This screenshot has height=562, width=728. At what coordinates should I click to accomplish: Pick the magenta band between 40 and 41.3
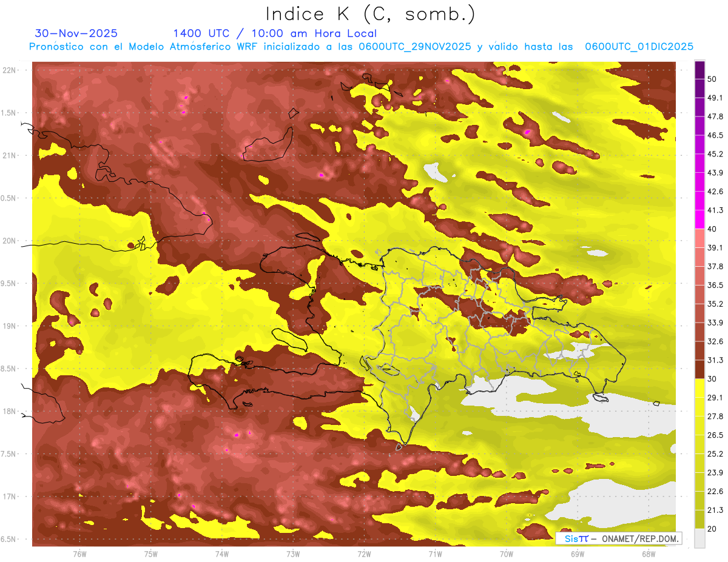click(x=699, y=219)
